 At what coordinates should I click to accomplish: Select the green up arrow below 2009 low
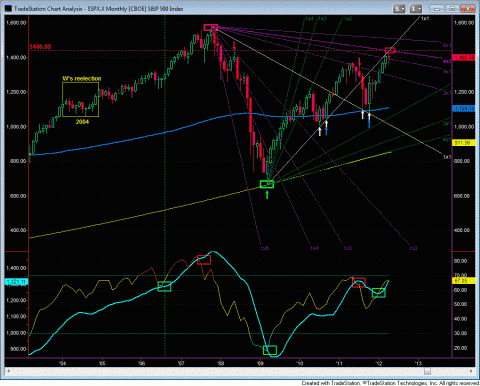point(267,194)
